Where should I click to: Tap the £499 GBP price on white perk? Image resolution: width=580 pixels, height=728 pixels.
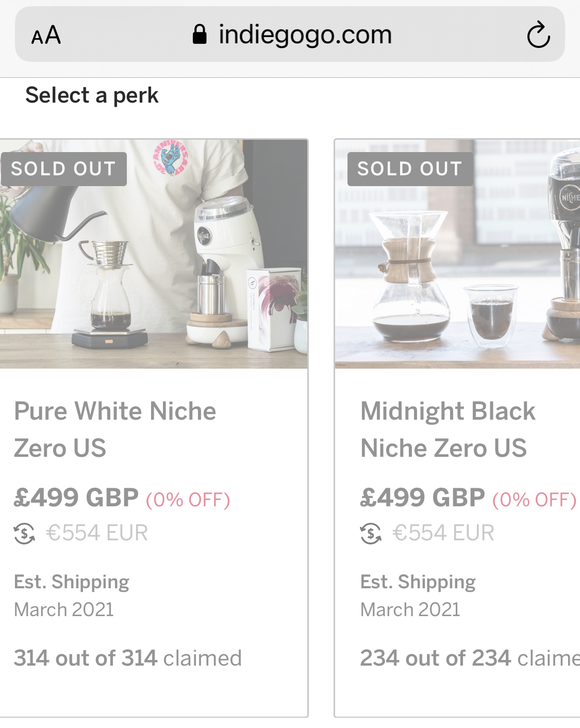coord(76,498)
